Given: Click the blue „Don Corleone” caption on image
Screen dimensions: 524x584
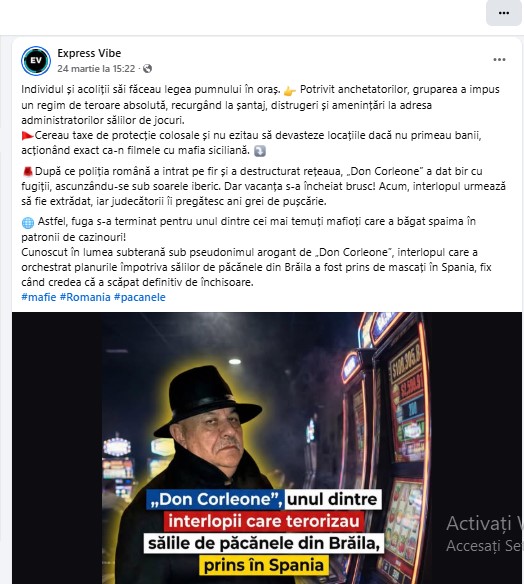Looking at the screenshot, I should tap(215, 499).
